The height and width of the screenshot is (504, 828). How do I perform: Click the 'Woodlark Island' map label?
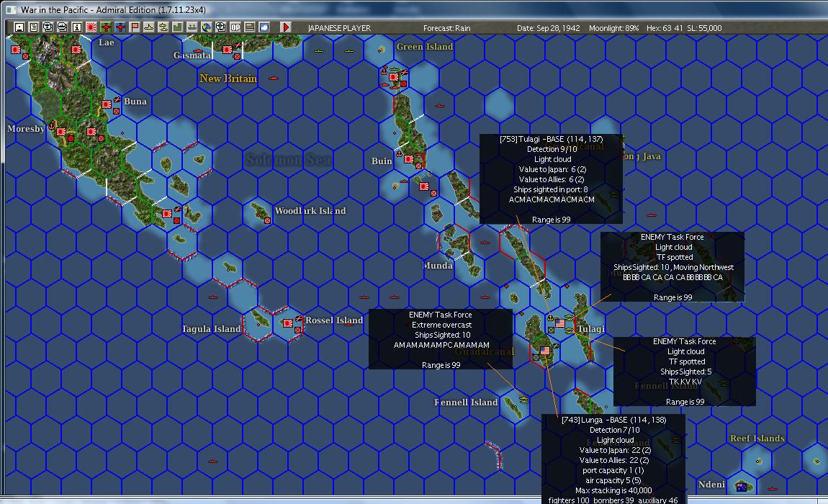[310, 211]
